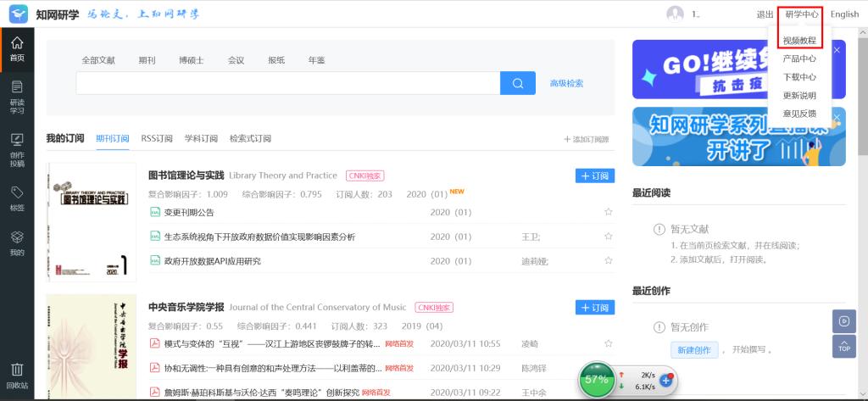Open the 首页 home sidebar icon
868x401 pixels.
coord(17,49)
